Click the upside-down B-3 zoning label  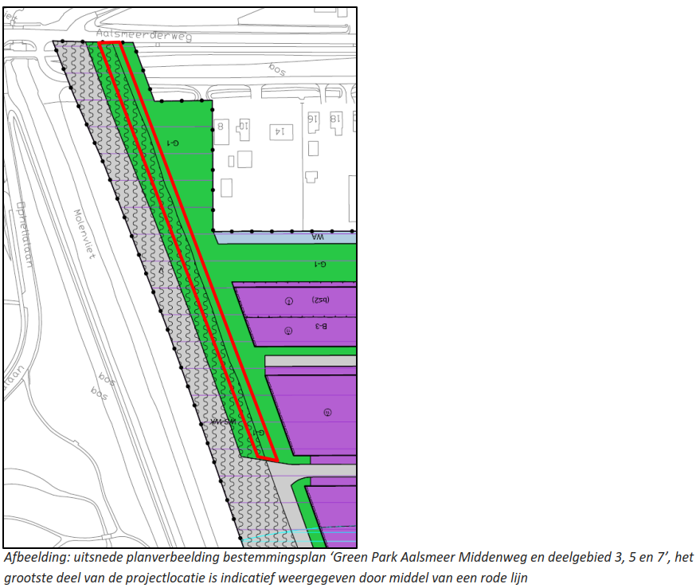(x=321, y=327)
